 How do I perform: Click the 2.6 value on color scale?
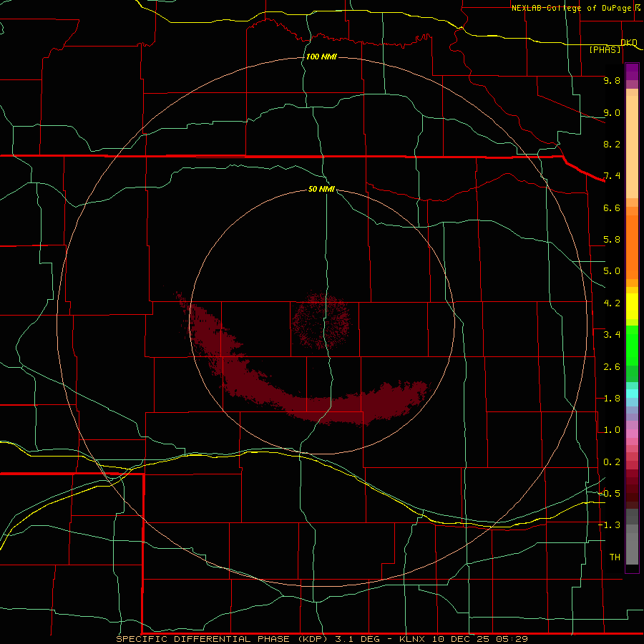coord(612,367)
